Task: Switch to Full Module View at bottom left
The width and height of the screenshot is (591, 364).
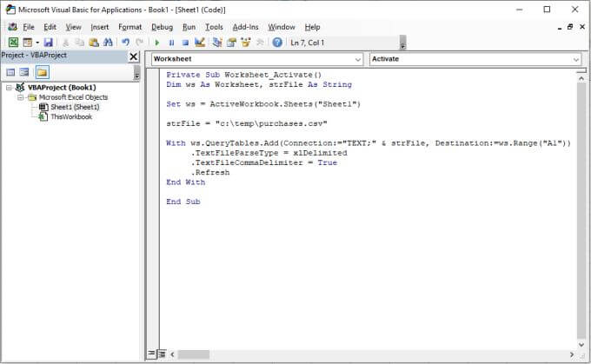Action: click(162, 354)
